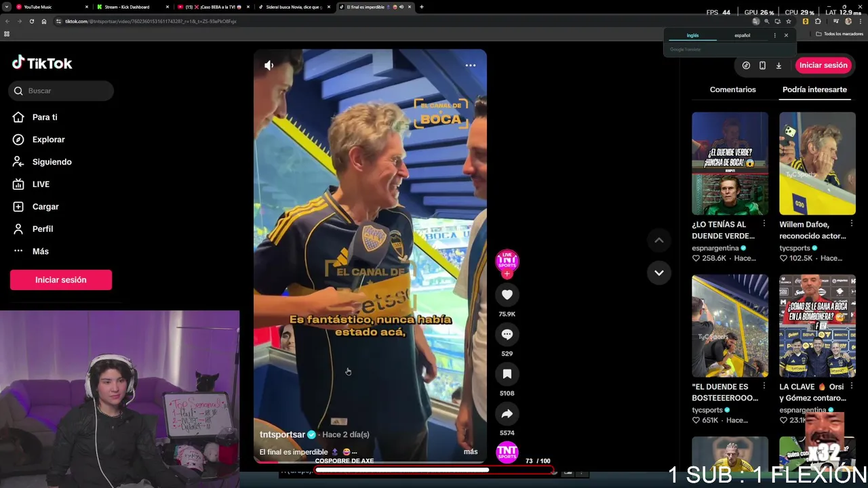Select inglés in Google Translate popup

click(692, 35)
